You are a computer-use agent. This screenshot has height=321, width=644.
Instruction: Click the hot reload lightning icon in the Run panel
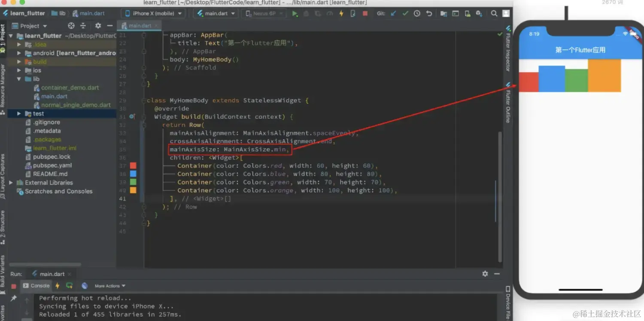pyautogui.click(x=58, y=286)
